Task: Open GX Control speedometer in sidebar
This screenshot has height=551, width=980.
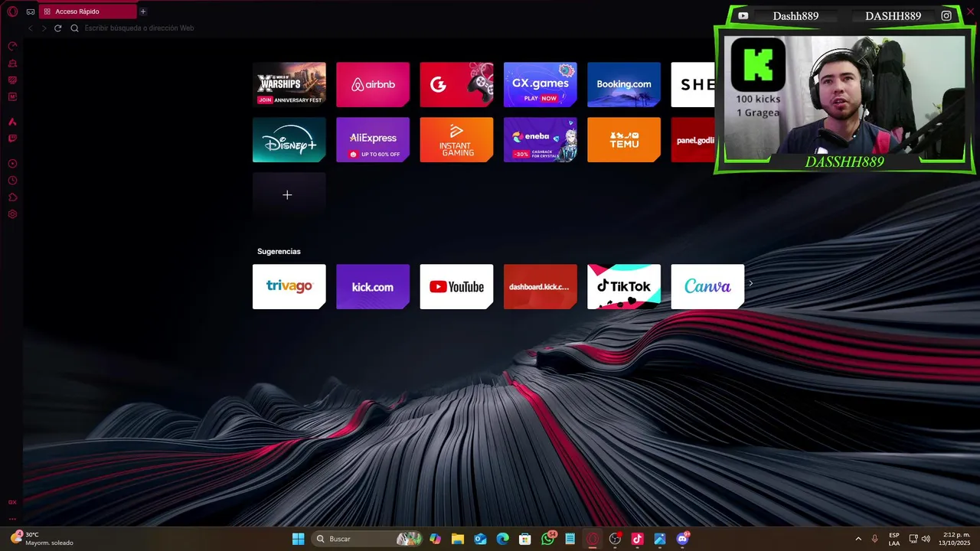Action: pyautogui.click(x=12, y=47)
